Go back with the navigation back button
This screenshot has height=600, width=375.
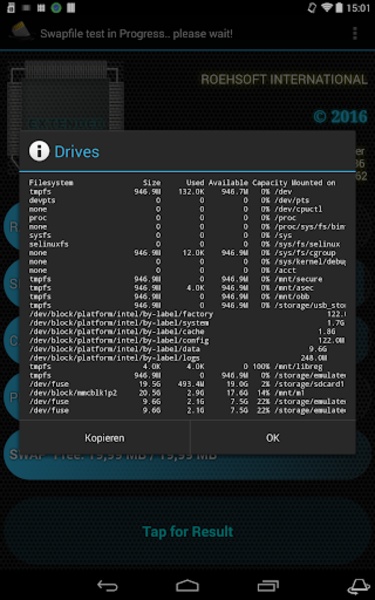pos(107,585)
